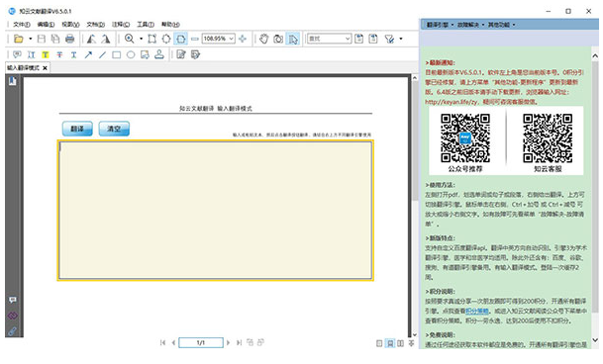Click inside the translation text input area
603x364 pixels.
(x=216, y=211)
